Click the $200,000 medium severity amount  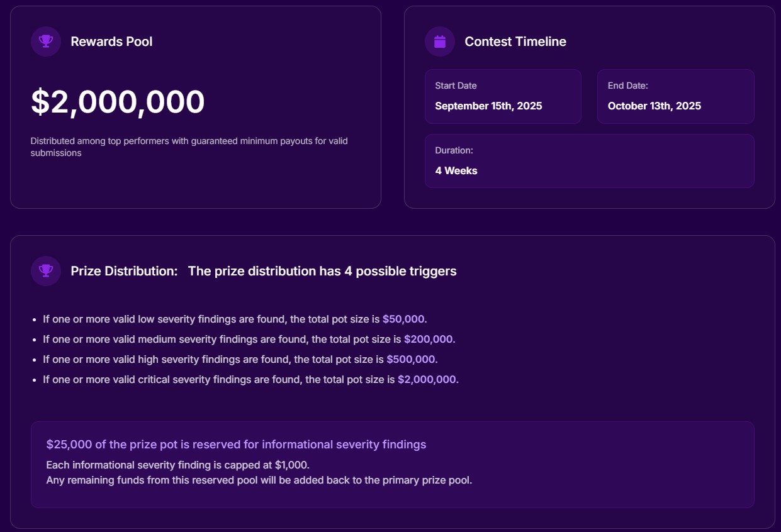429,340
